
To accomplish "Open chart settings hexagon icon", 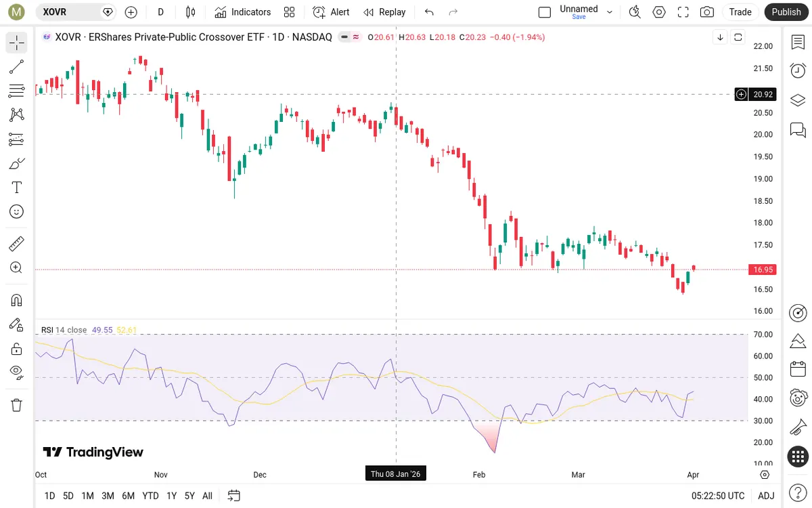I will pyautogui.click(x=659, y=12).
